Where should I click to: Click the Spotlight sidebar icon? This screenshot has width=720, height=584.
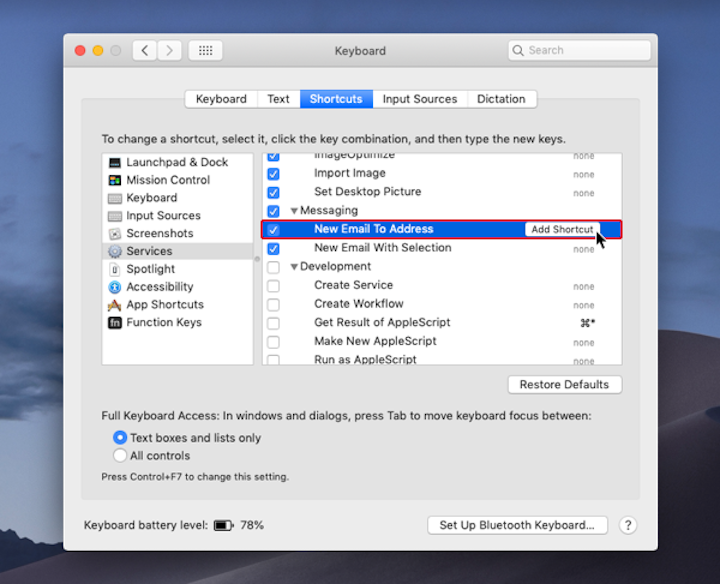tap(114, 269)
